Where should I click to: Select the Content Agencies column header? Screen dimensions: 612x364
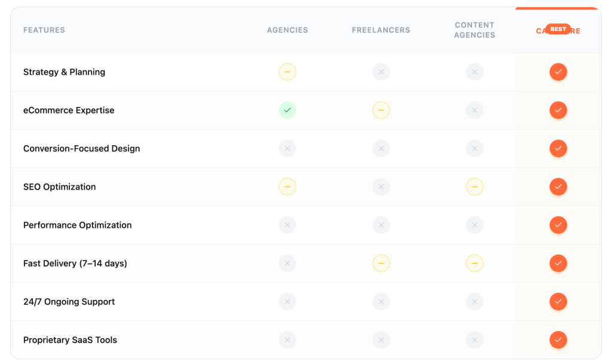click(475, 30)
